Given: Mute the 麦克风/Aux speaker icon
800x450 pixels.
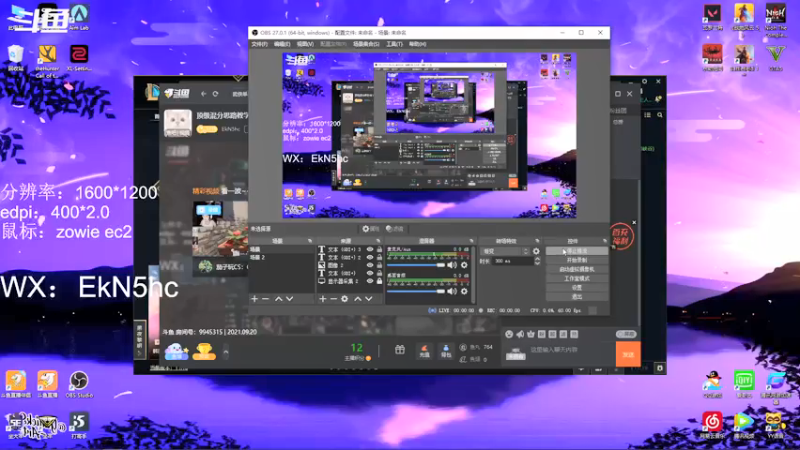Looking at the screenshot, I should tap(452, 265).
